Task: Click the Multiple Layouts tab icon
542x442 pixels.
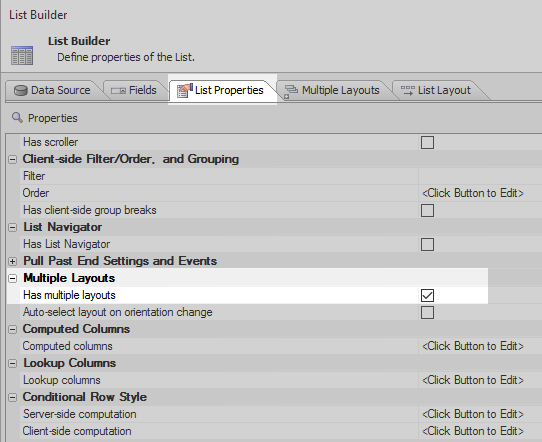Action: [291, 91]
